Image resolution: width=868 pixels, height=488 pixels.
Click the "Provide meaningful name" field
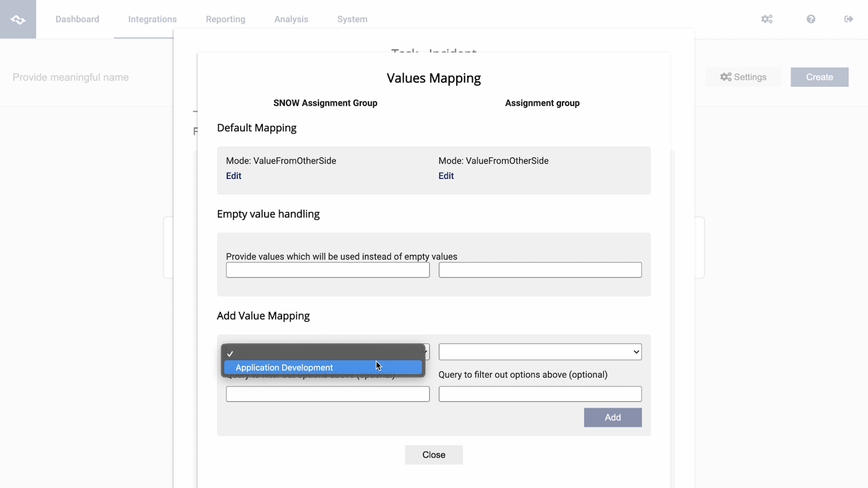coord(70,77)
